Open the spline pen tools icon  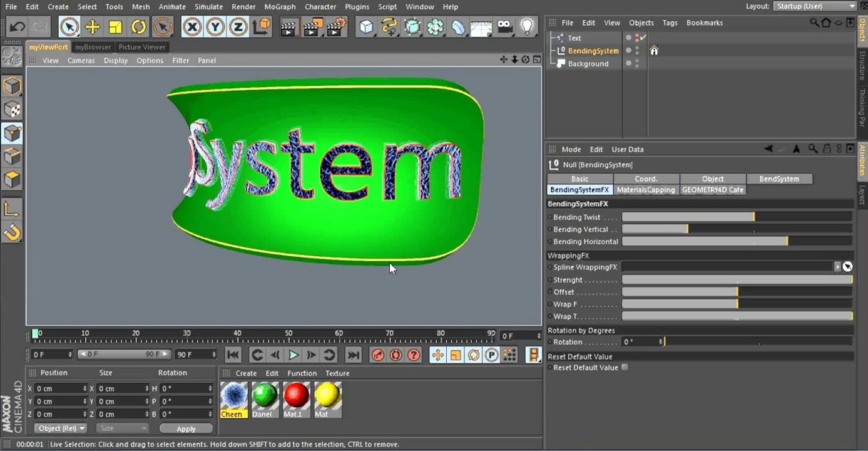(389, 26)
